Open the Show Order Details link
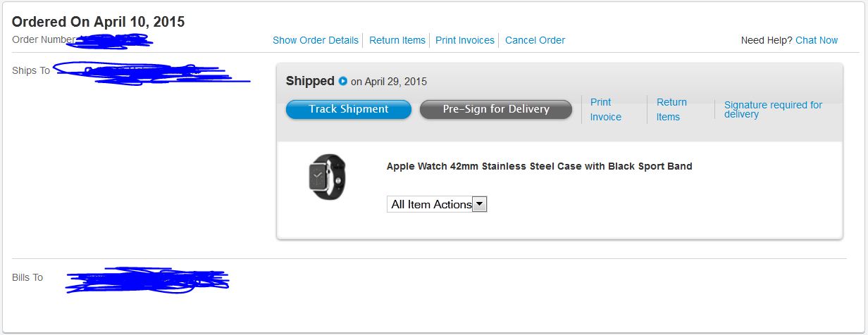Viewport: 868px width, 335px height. click(315, 40)
